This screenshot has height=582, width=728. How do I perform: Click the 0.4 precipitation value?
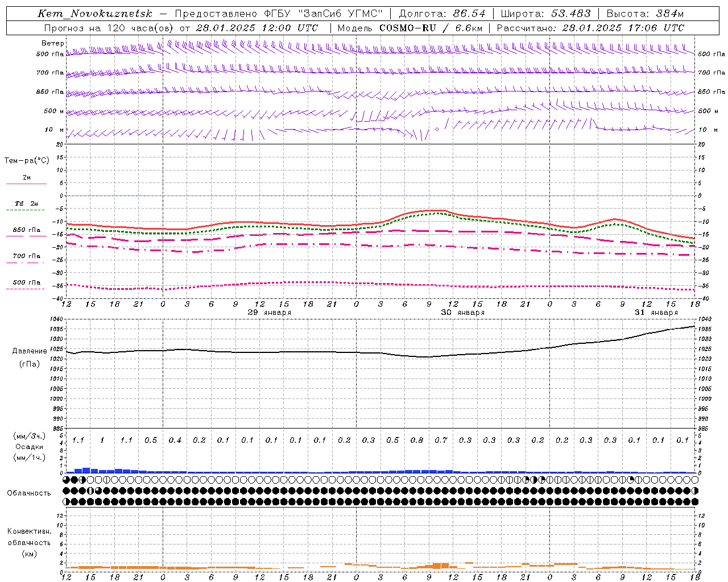tap(175, 440)
